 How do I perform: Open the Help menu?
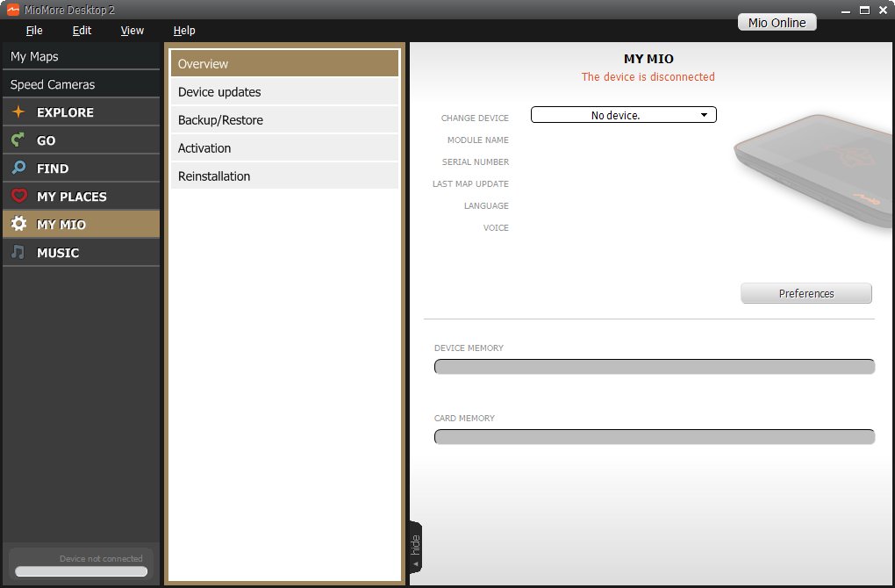point(183,30)
